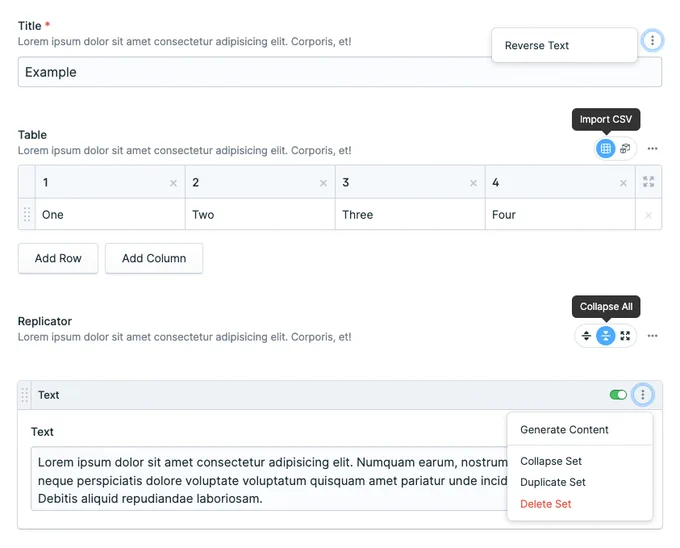Click the icon beside Import CSV

[x=625, y=149]
